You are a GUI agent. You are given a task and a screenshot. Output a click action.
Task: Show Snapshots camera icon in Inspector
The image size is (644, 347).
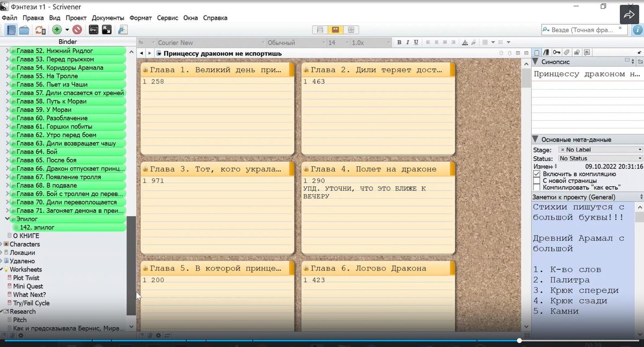click(577, 52)
